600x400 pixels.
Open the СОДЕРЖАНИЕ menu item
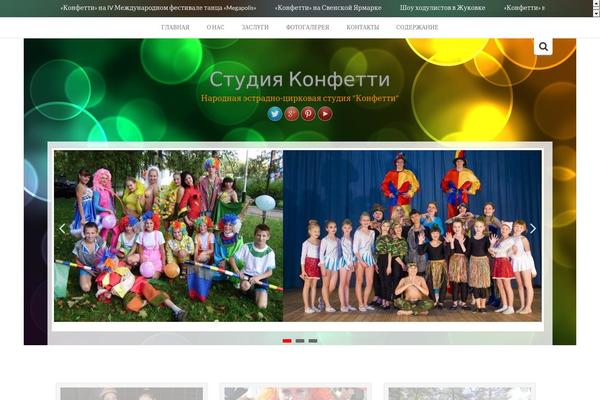pyautogui.click(x=417, y=27)
